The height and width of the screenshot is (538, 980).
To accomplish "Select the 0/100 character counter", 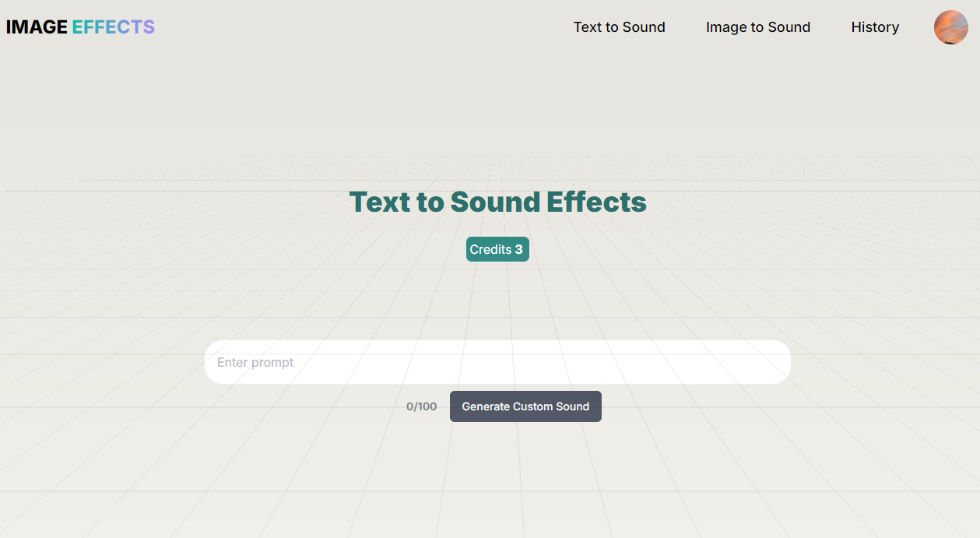I will [422, 406].
